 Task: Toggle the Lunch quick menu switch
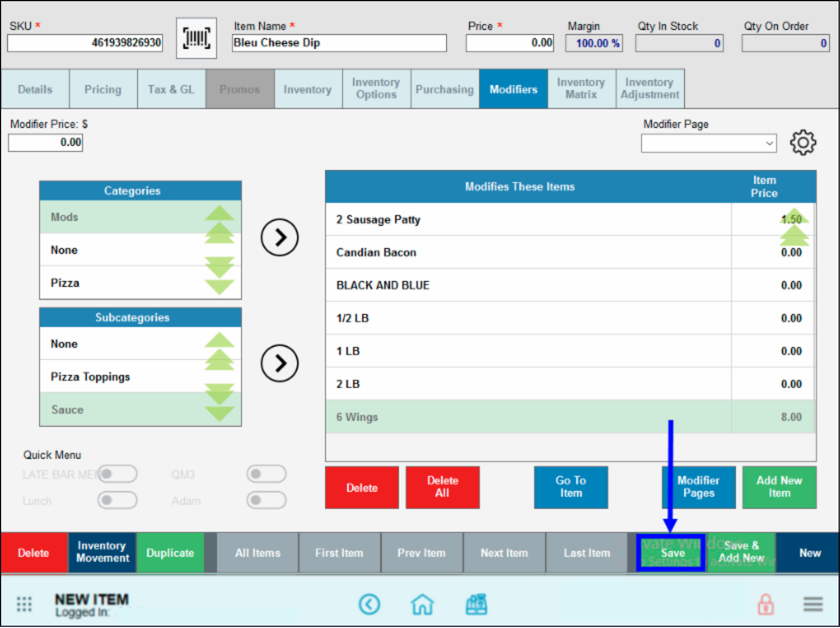point(117,500)
